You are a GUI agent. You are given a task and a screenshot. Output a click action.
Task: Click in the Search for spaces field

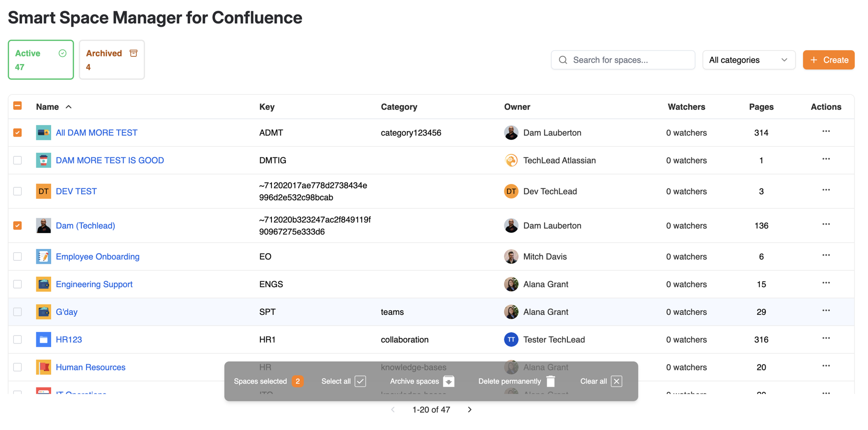(623, 60)
